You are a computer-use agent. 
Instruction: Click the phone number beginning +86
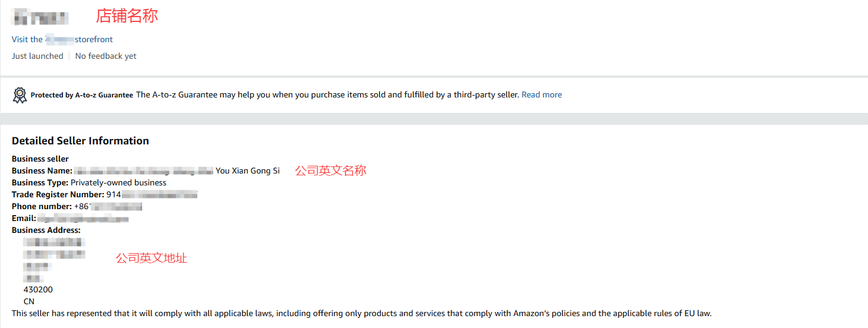pyautogui.click(x=108, y=206)
